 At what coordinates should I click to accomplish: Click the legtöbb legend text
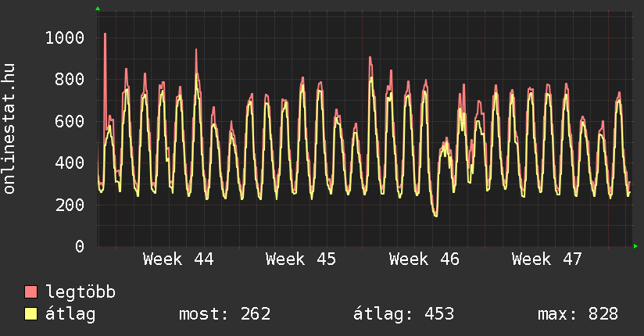80,292
